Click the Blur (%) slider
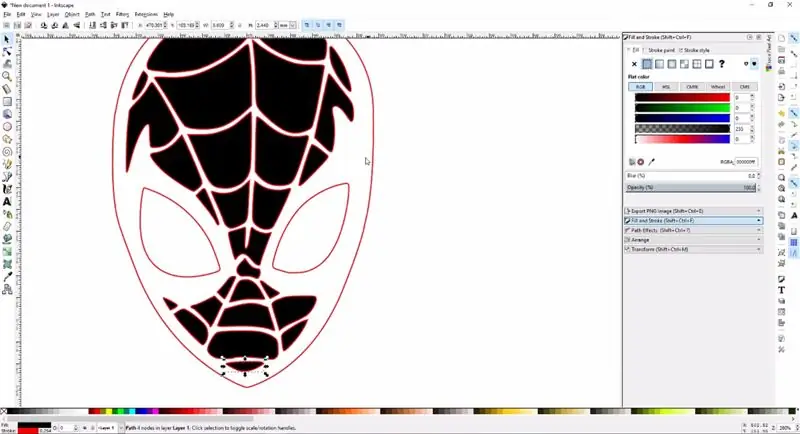 point(691,175)
